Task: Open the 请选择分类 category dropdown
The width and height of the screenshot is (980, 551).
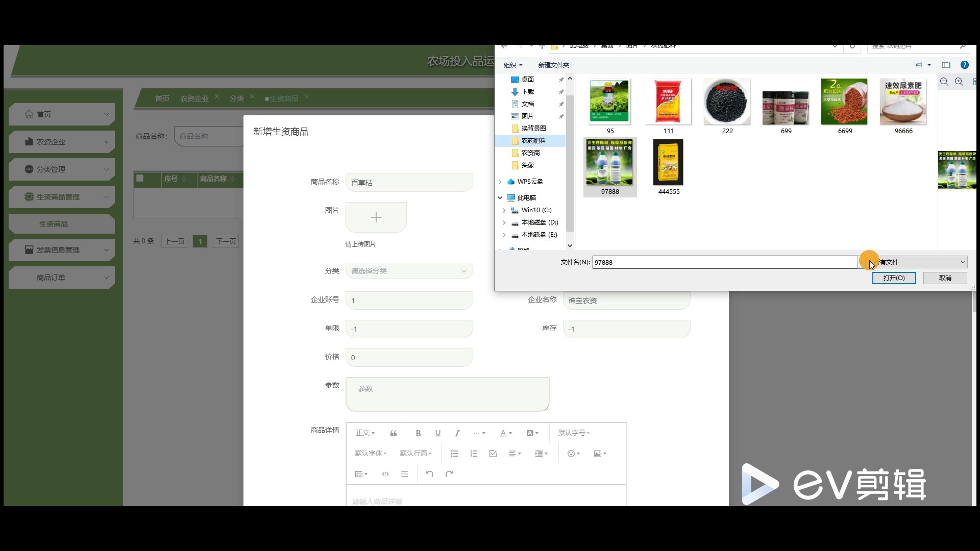Action: [x=409, y=271]
